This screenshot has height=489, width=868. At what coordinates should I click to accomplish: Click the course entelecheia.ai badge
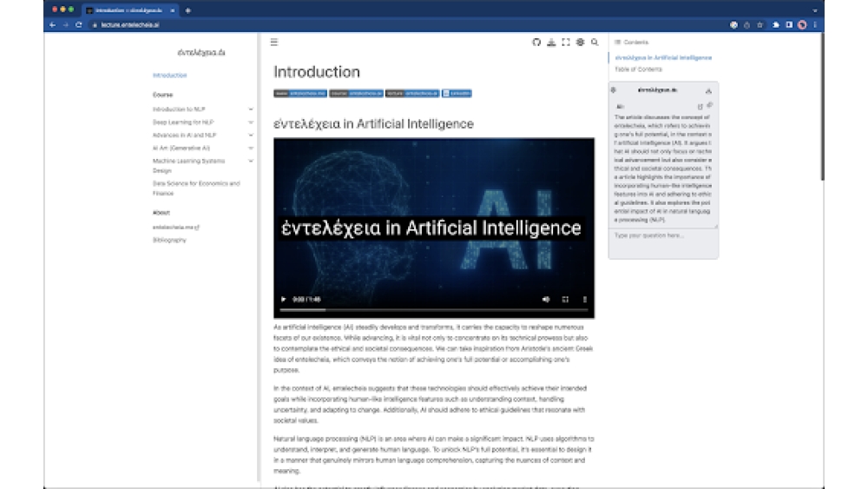click(357, 94)
